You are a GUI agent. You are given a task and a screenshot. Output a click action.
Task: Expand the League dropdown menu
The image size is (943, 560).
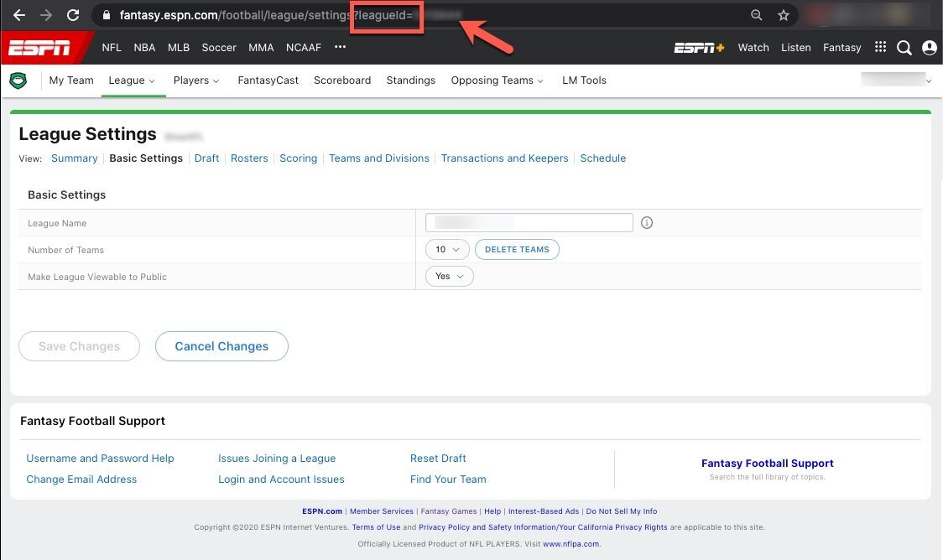pyautogui.click(x=132, y=80)
